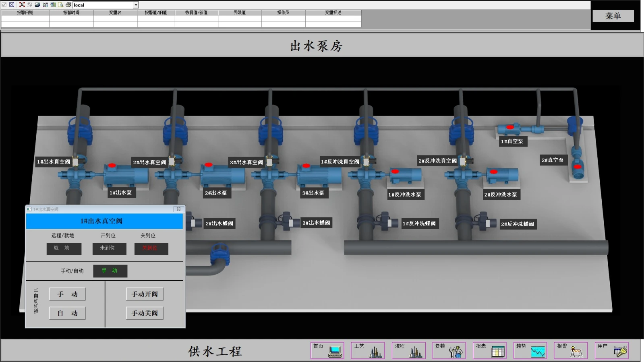This screenshot has width=644, height=362.
Task: Close the 1#出水真空阀 popup window
Action: pyautogui.click(x=178, y=209)
